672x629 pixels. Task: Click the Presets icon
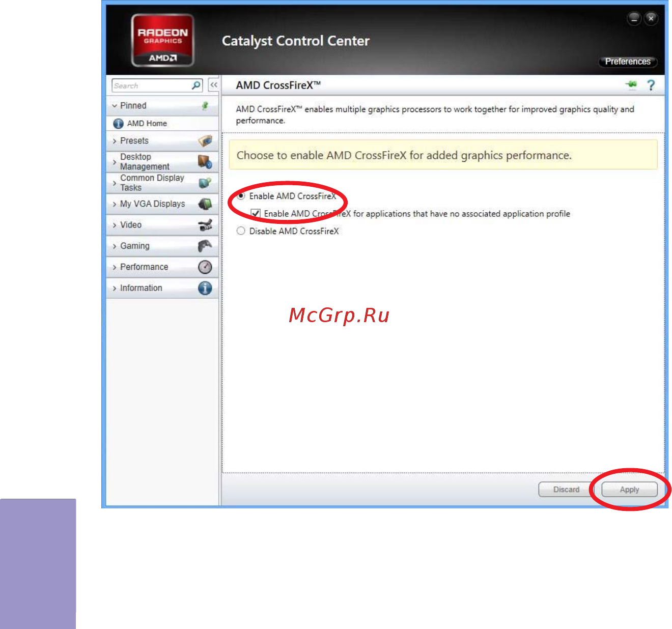205,140
